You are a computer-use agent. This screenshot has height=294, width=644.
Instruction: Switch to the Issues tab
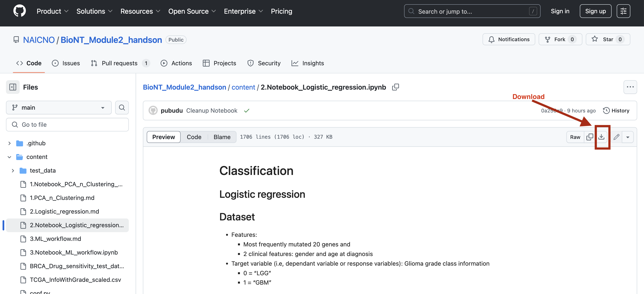point(66,63)
